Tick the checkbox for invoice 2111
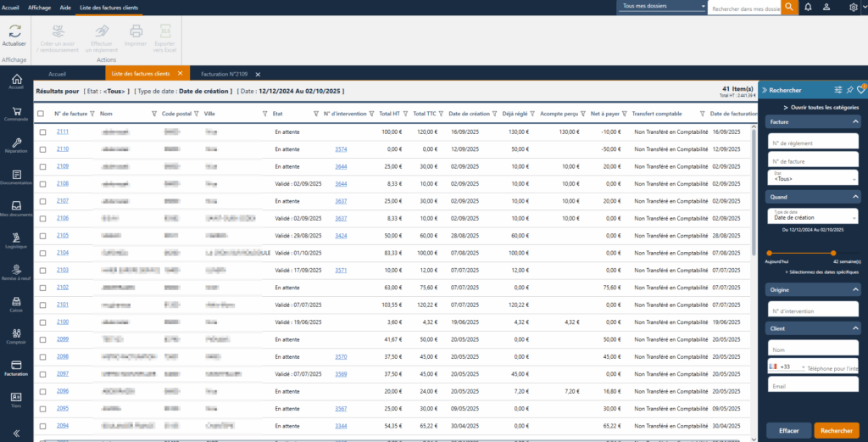 (42, 131)
